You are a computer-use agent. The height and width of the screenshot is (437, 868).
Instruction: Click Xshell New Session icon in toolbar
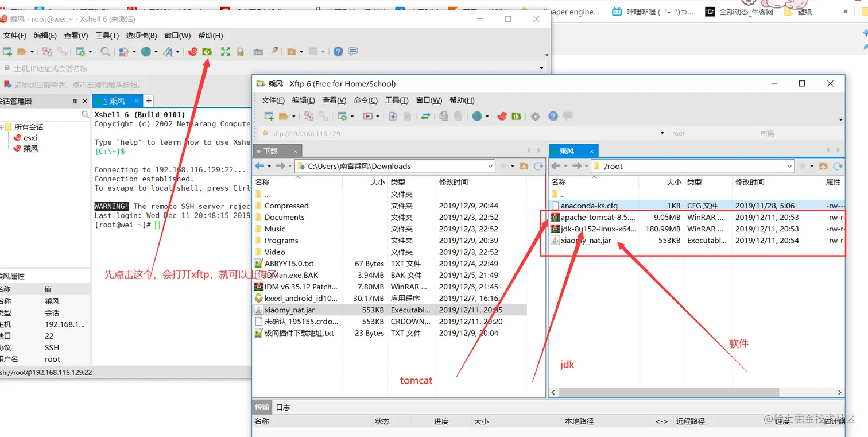(7, 52)
